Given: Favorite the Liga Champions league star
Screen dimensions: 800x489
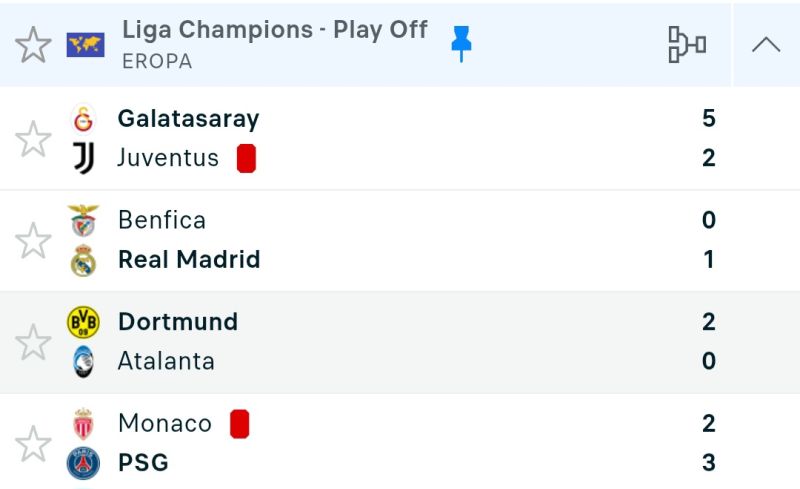Looking at the screenshot, I should pos(33,44).
